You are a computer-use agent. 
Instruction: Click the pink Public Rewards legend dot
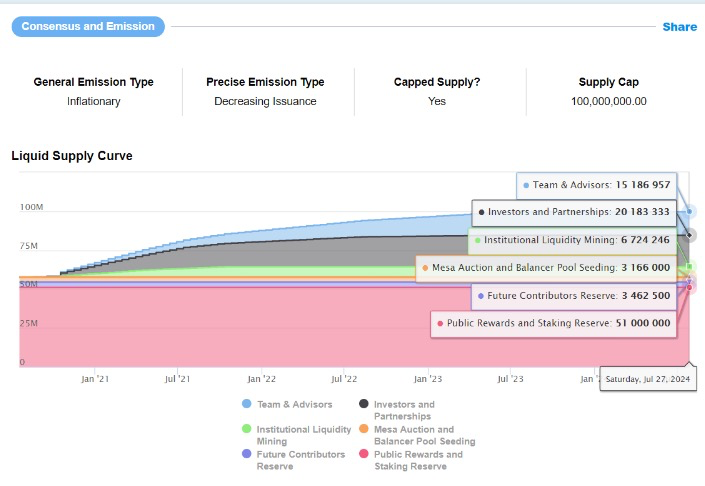click(x=363, y=454)
